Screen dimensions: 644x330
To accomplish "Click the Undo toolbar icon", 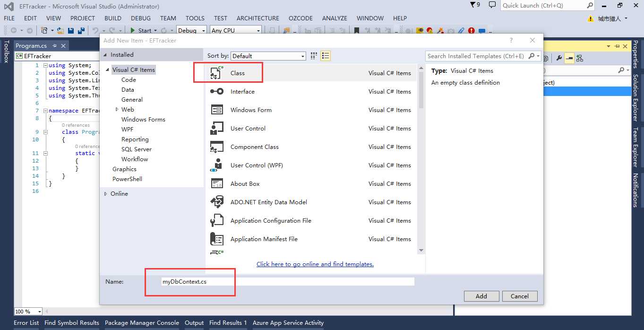I will click(x=95, y=30).
